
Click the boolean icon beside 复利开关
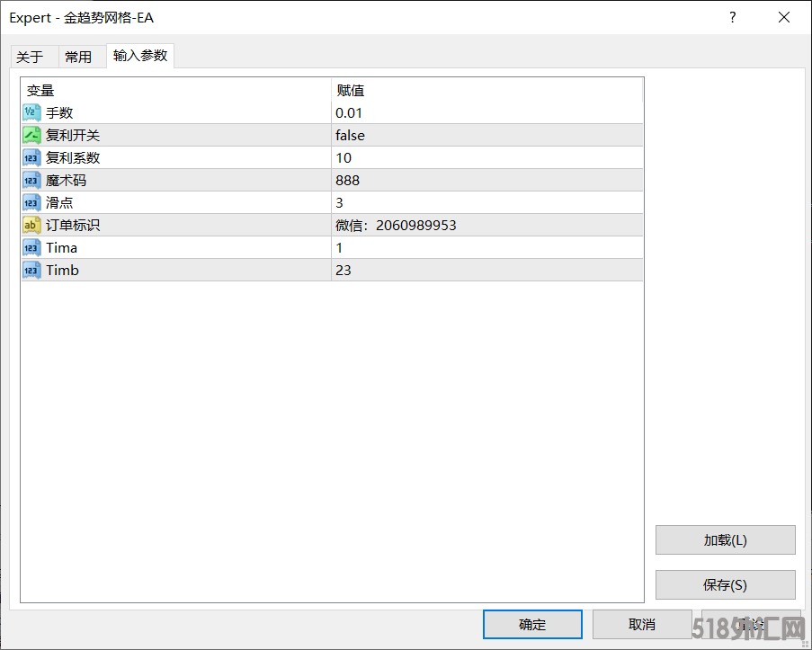[31, 135]
